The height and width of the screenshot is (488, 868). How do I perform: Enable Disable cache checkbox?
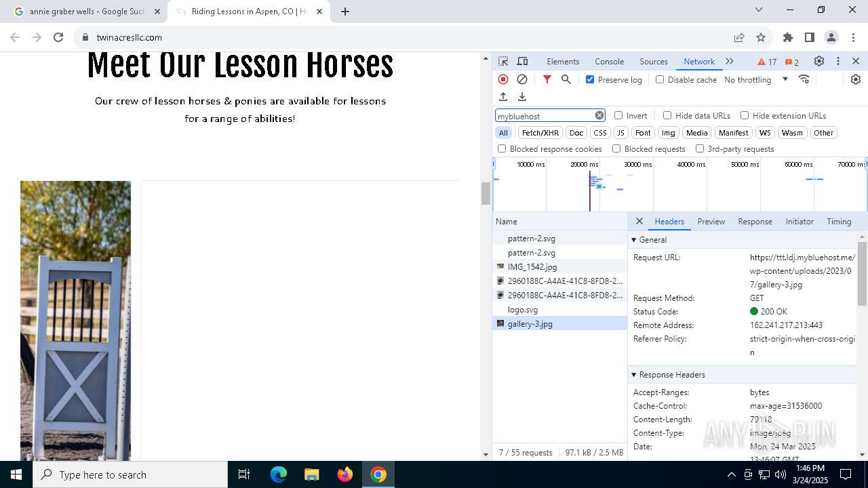tap(660, 79)
